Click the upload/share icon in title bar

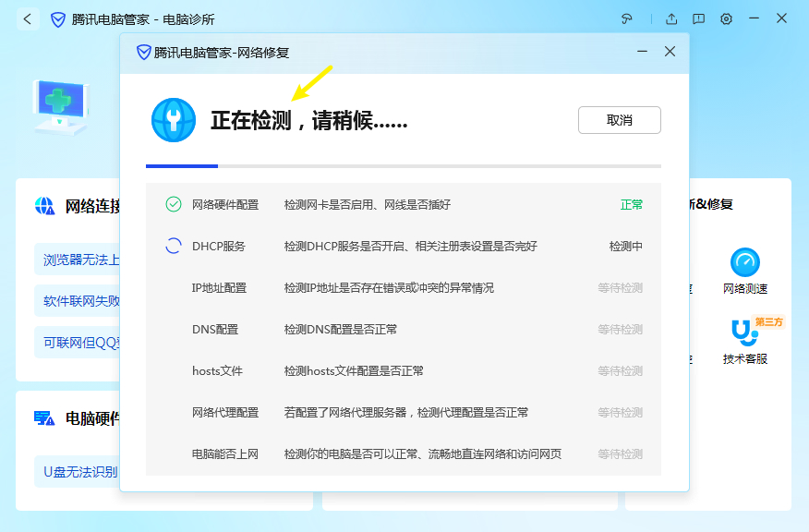tap(671, 19)
